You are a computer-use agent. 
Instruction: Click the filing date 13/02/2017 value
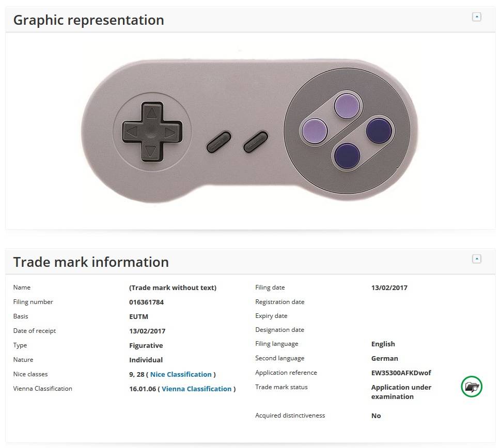tap(389, 287)
